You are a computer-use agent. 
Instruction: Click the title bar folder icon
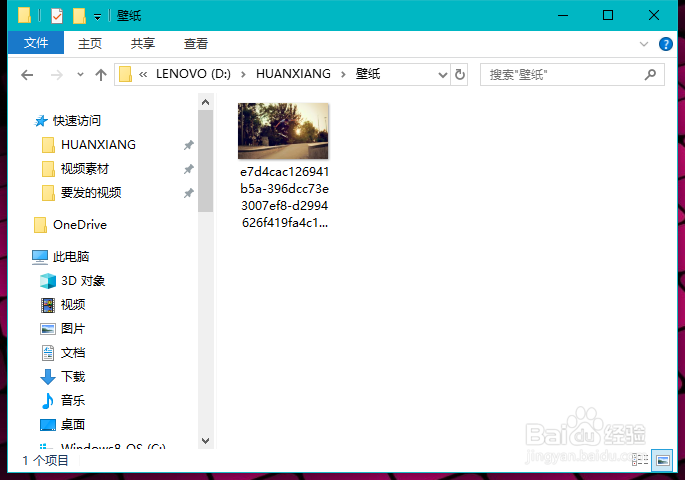(x=24, y=16)
